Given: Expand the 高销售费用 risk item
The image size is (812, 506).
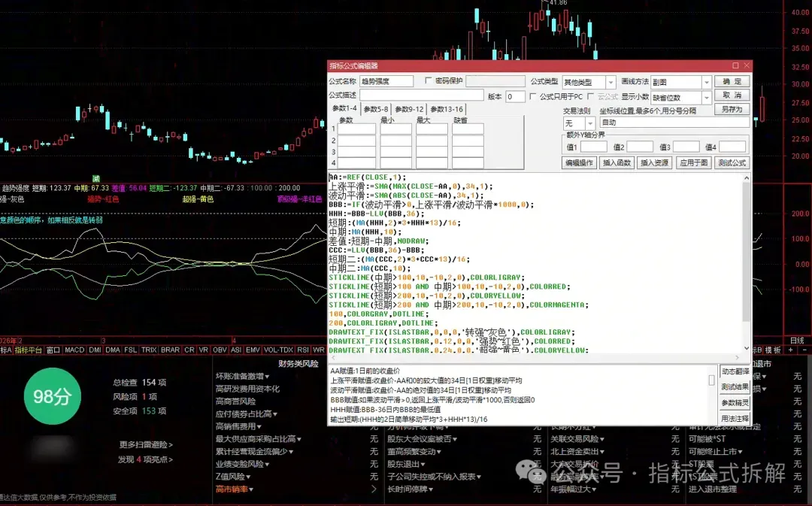Looking at the screenshot, I should [239, 426].
